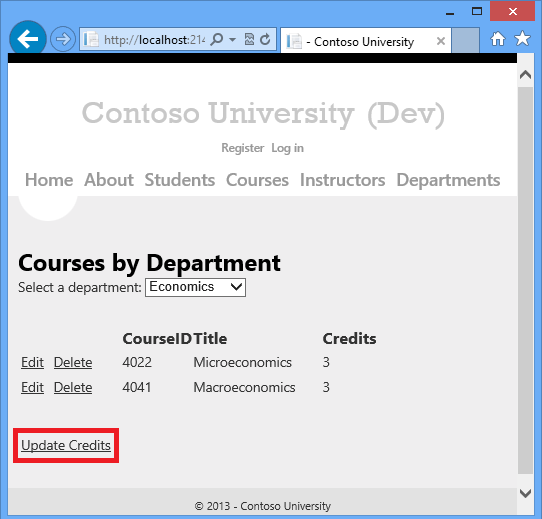Click the browser Back arrow button
The width and height of the screenshot is (542, 519).
click(x=28, y=39)
